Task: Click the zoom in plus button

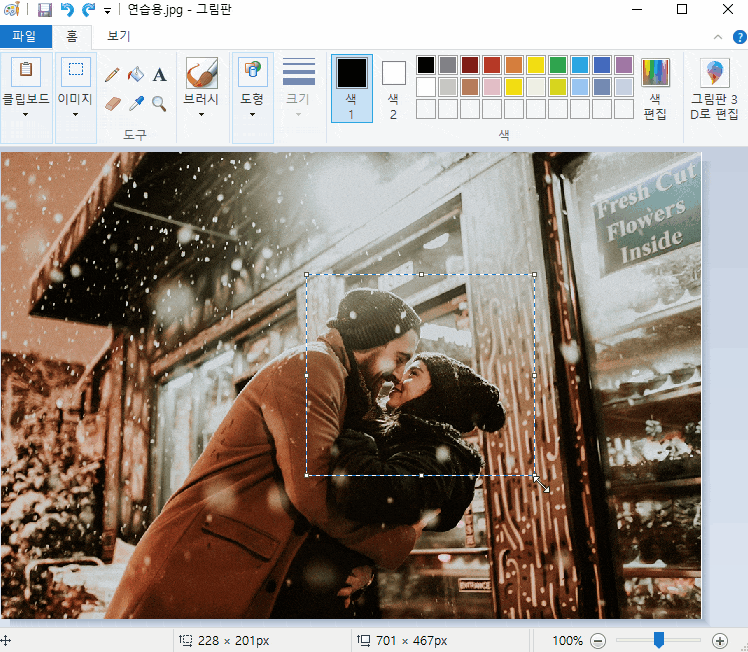Action: pos(720,641)
